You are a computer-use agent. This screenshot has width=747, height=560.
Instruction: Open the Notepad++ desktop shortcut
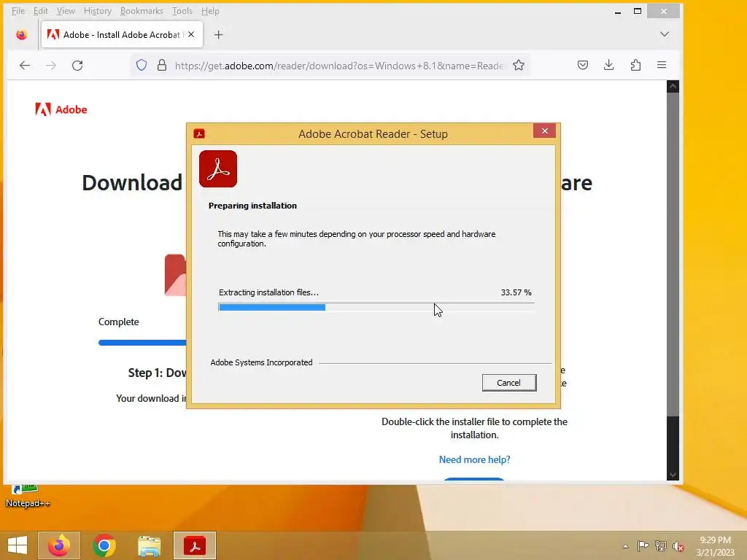[27, 497]
